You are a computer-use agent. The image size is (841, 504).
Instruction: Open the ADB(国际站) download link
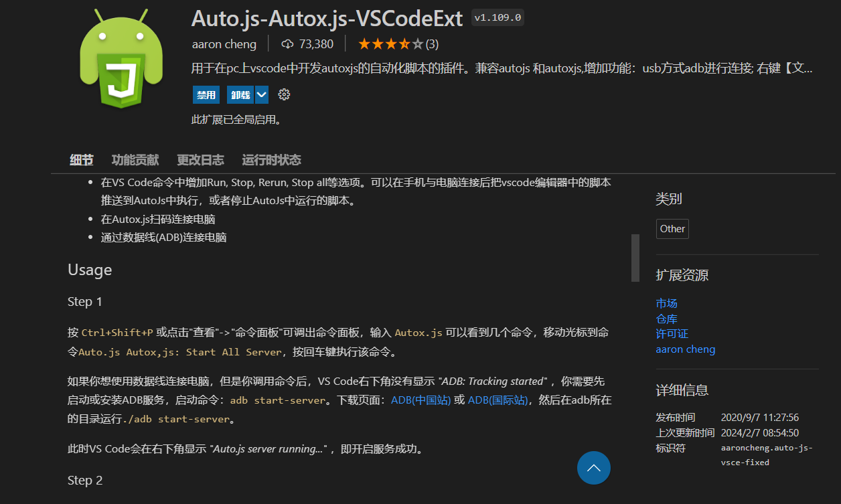[498, 400]
